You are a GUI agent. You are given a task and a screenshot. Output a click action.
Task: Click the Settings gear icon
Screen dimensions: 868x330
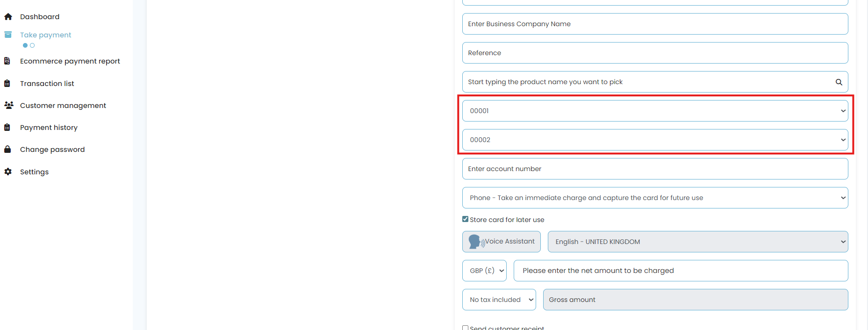(x=8, y=172)
